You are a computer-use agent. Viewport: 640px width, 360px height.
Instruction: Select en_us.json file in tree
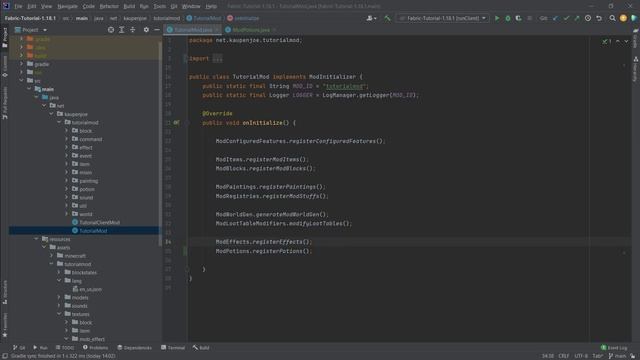point(87,289)
